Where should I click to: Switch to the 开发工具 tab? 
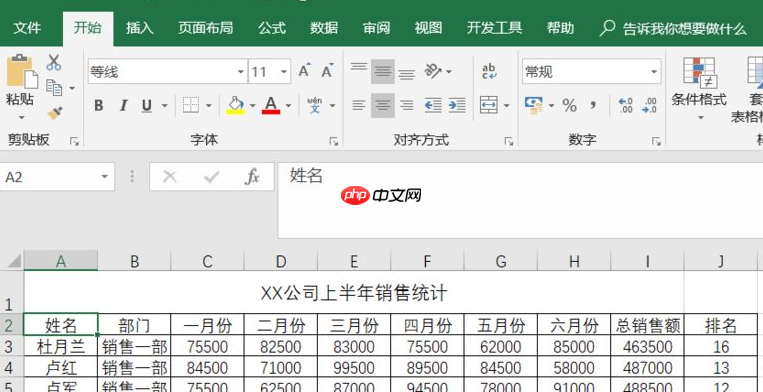494,28
